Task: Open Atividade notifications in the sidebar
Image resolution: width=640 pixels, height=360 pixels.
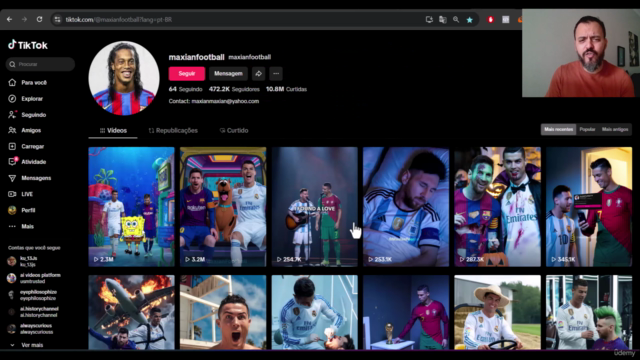Action: coord(27,162)
